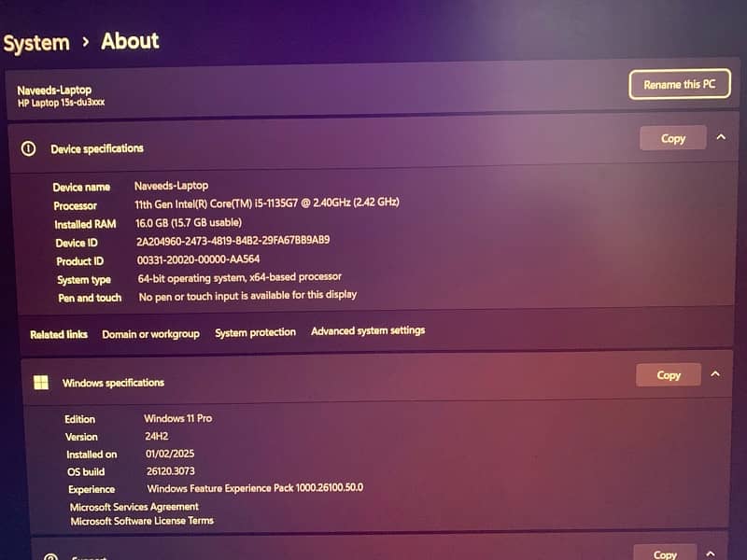747x560 pixels.
Task: Open Advanced system settings
Action: coord(368,330)
